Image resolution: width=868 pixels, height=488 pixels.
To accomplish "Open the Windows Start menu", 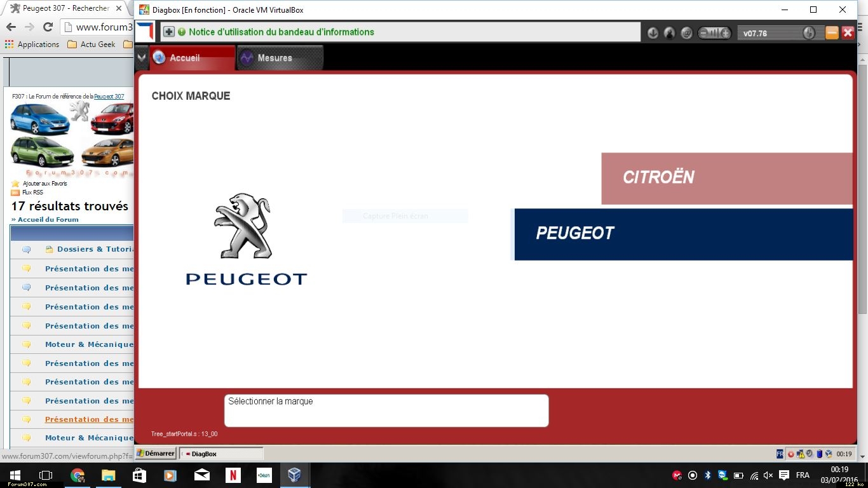I will (x=14, y=475).
